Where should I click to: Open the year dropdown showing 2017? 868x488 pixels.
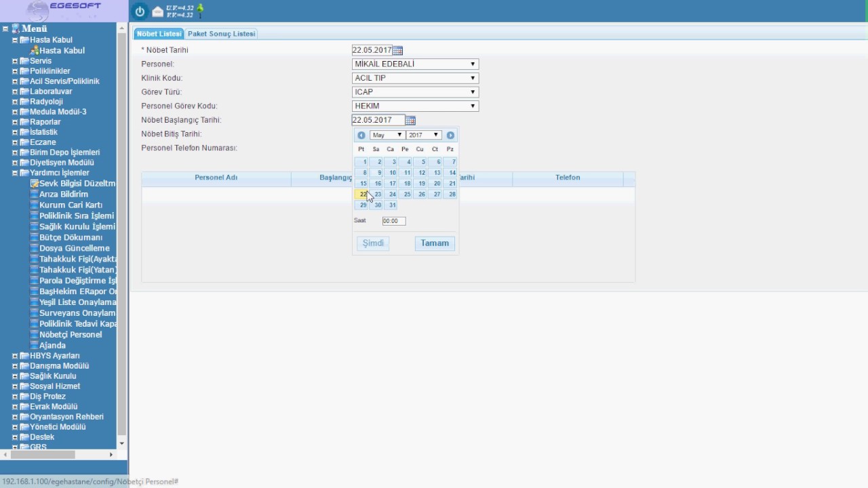(x=424, y=135)
